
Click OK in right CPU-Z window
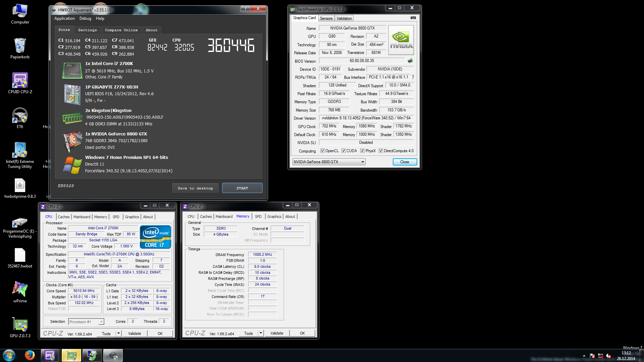coord(302,333)
